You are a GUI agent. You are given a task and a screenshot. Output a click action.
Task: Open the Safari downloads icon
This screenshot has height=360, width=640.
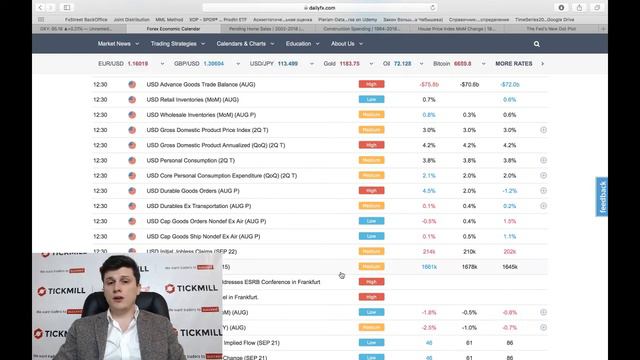coord(561,7)
